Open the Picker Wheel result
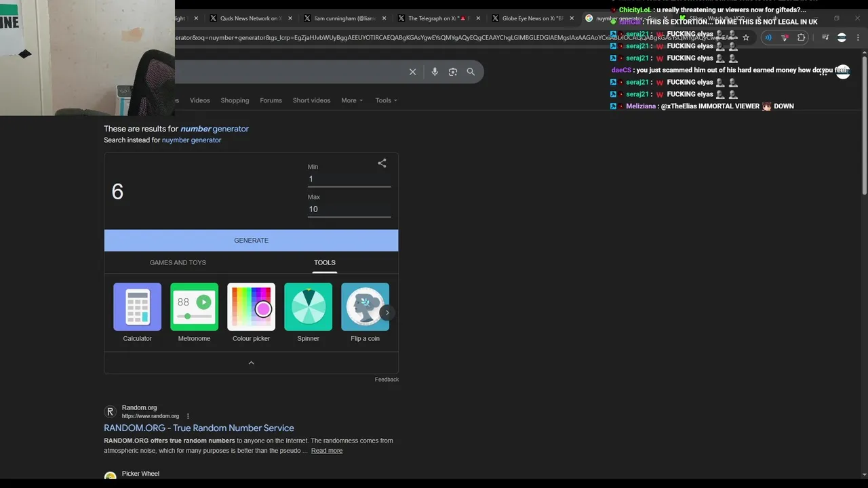 point(140,474)
